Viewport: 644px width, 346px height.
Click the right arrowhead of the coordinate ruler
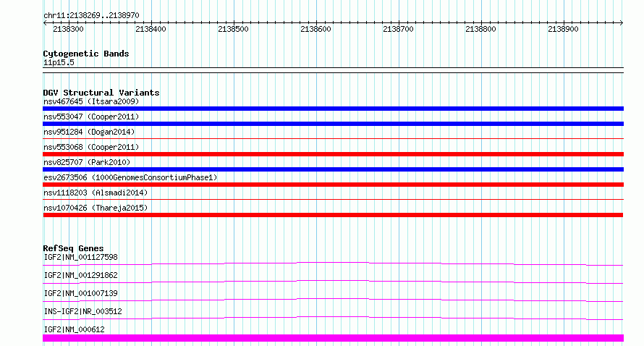pyautogui.click(x=622, y=22)
